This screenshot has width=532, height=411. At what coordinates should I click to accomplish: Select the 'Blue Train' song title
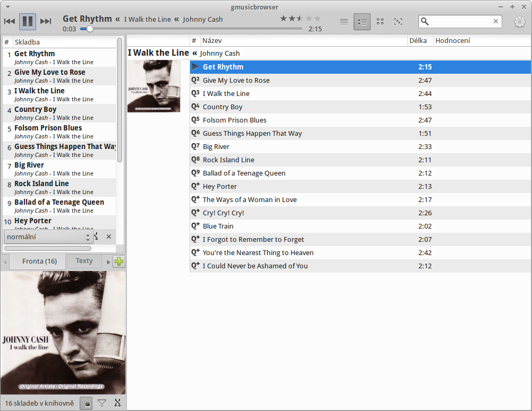click(x=218, y=226)
